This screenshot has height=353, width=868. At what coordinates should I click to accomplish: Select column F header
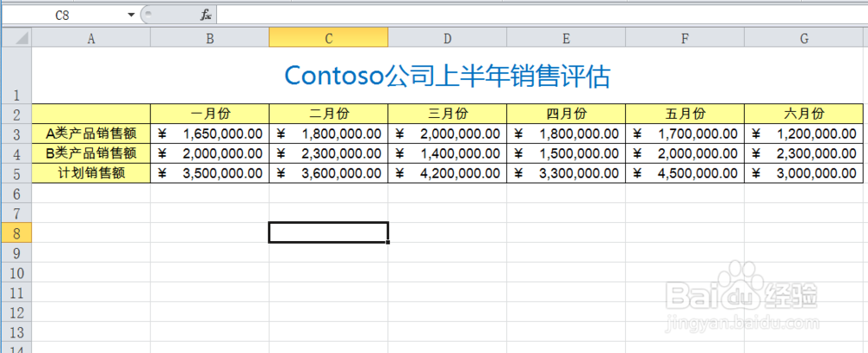point(685,37)
